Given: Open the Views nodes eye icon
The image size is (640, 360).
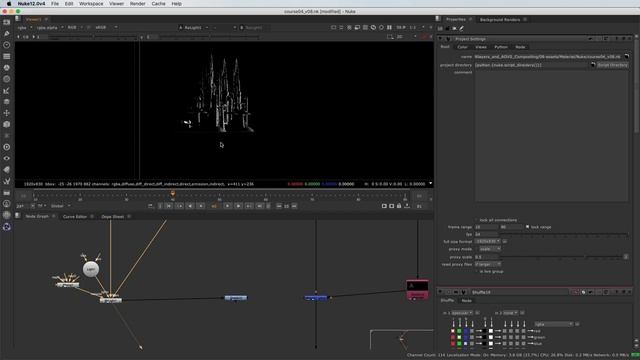Looking at the screenshot, I should (x=7, y=158).
